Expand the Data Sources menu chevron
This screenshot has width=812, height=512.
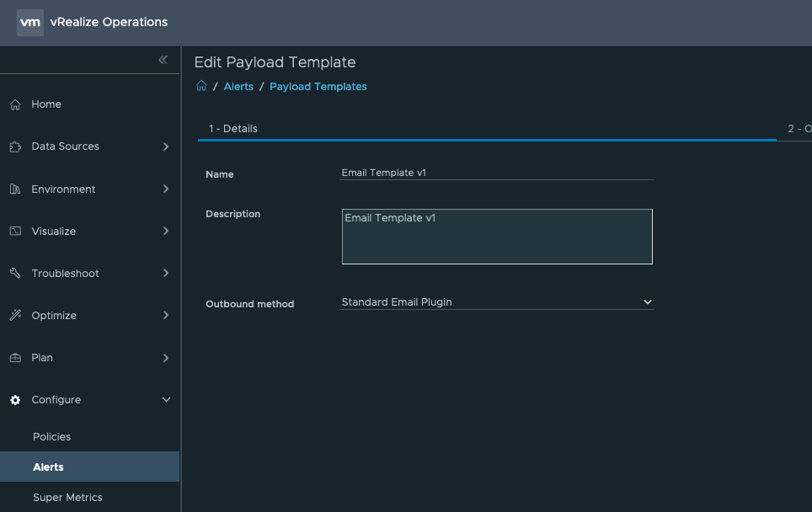click(x=166, y=147)
